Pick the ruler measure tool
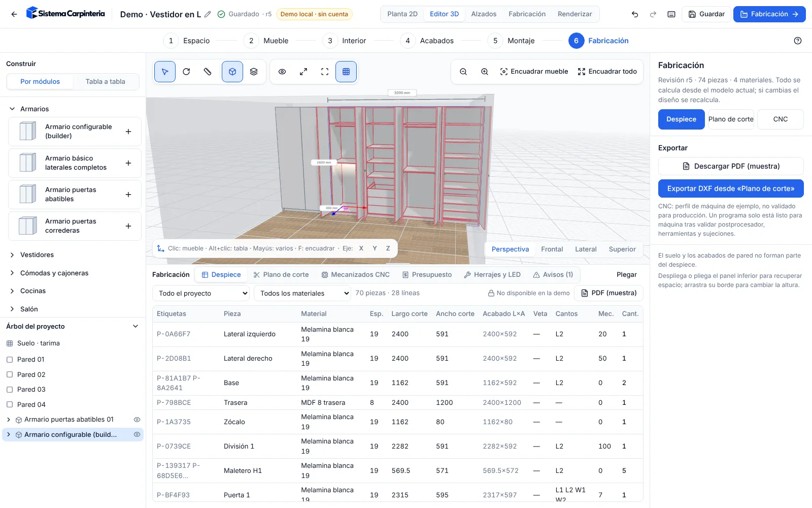This screenshot has width=812, height=508. (x=208, y=72)
